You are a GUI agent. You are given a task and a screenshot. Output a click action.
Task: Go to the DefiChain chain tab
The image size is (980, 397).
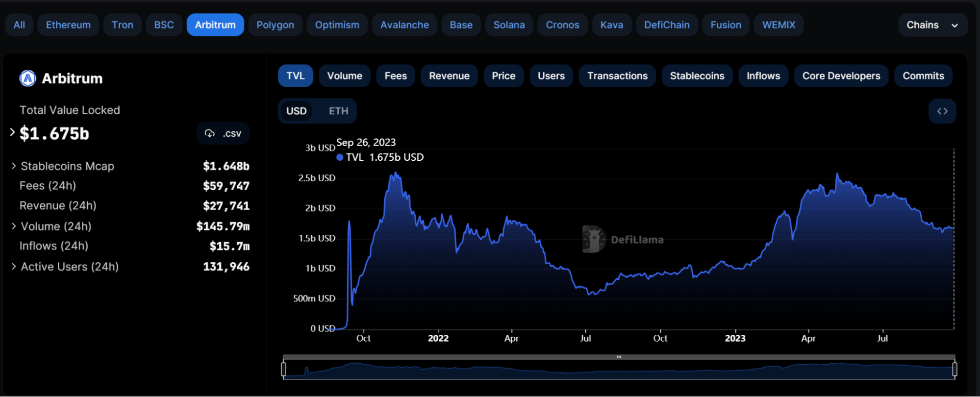pyautogui.click(x=667, y=25)
